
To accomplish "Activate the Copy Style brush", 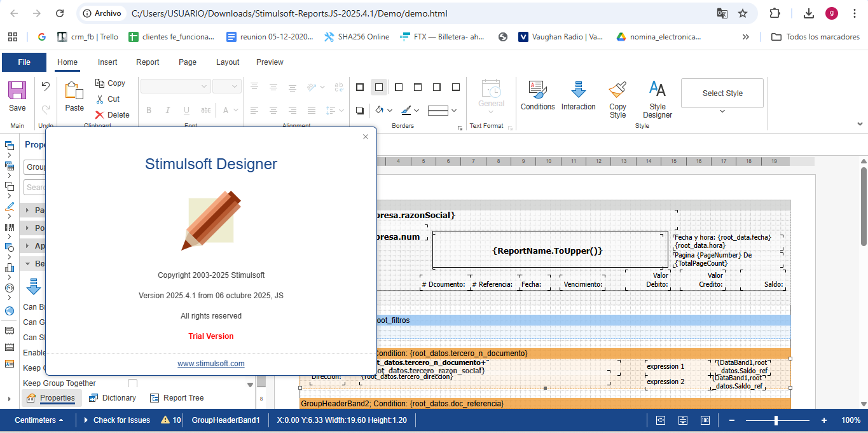I will pos(617,90).
